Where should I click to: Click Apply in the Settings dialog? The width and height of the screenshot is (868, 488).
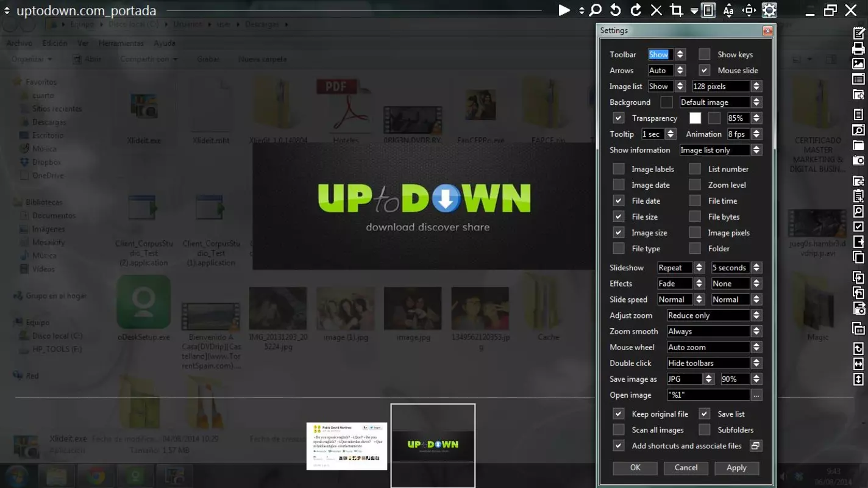pos(736,468)
